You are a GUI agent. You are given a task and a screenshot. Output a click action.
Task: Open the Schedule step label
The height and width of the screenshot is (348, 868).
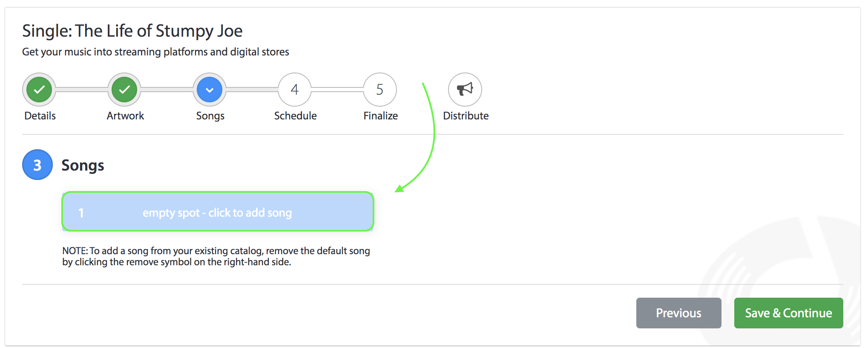[296, 116]
